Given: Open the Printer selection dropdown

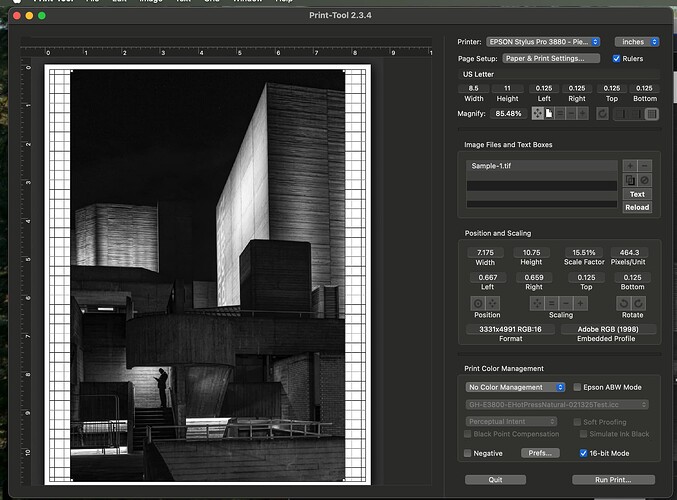Looking at the screenshot, I should click(543, 42).
